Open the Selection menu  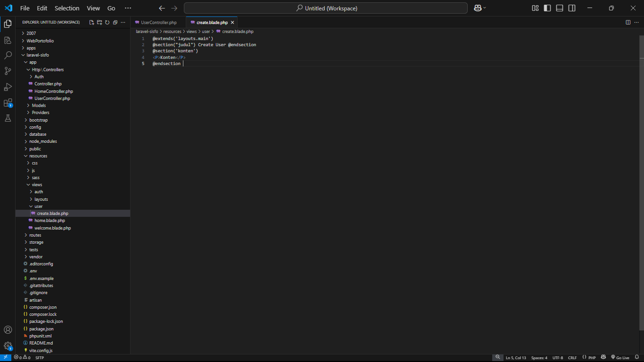click(x=67, y=8)
